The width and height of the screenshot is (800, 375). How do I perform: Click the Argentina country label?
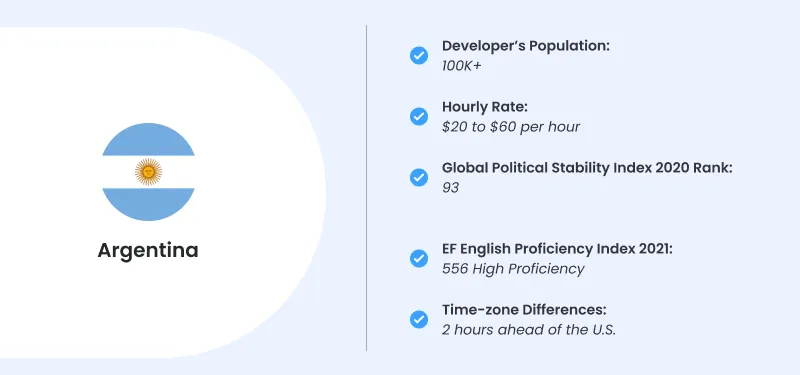(148, 251)
